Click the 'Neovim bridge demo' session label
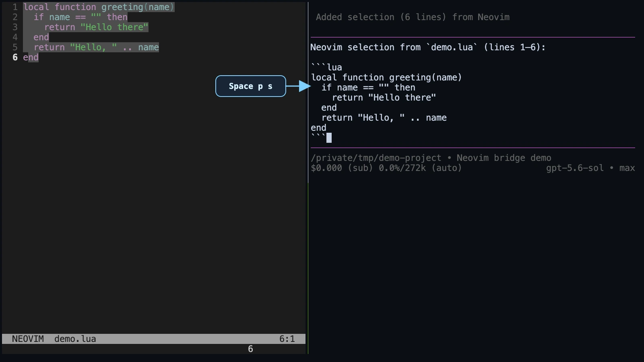Image resolution: width=644 pixels, height=362 pixels. [x=504, y=158]
